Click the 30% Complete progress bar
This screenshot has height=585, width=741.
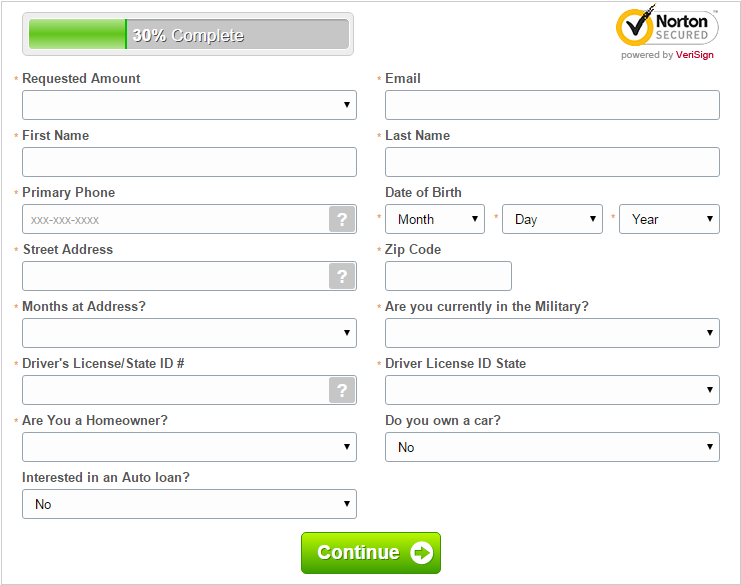(x=188, y=34)
